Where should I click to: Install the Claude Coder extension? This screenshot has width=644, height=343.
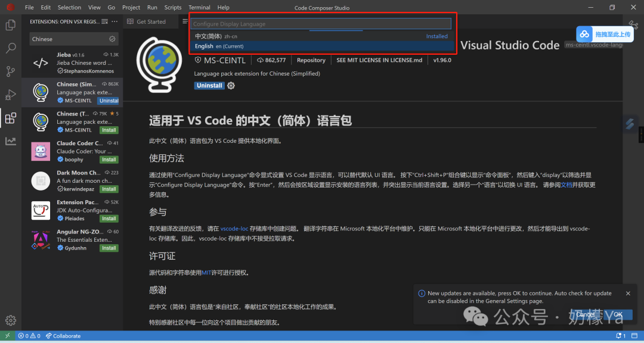109,160
